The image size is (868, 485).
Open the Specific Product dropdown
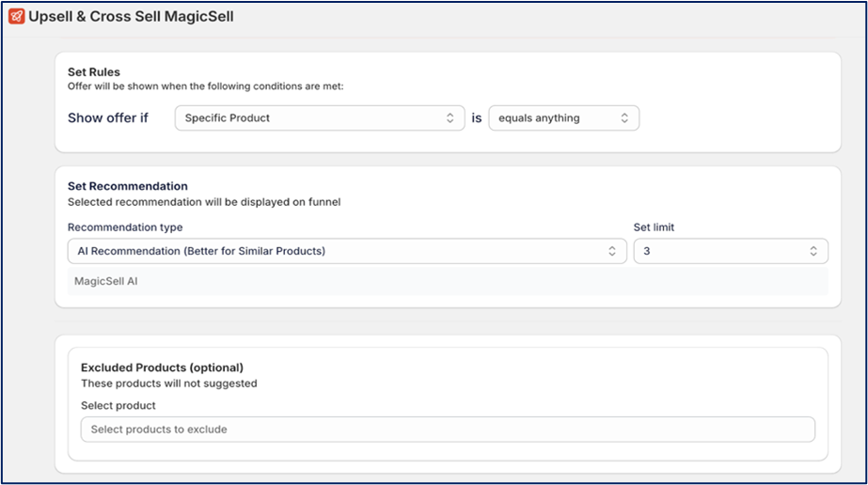coord(320,117)
